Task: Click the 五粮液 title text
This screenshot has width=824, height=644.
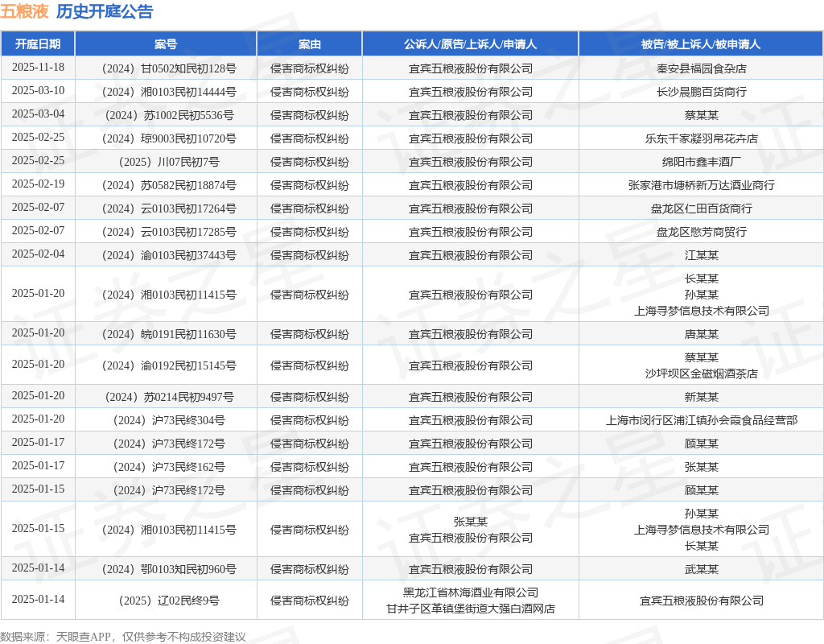Action: click(x=25, y=11)
